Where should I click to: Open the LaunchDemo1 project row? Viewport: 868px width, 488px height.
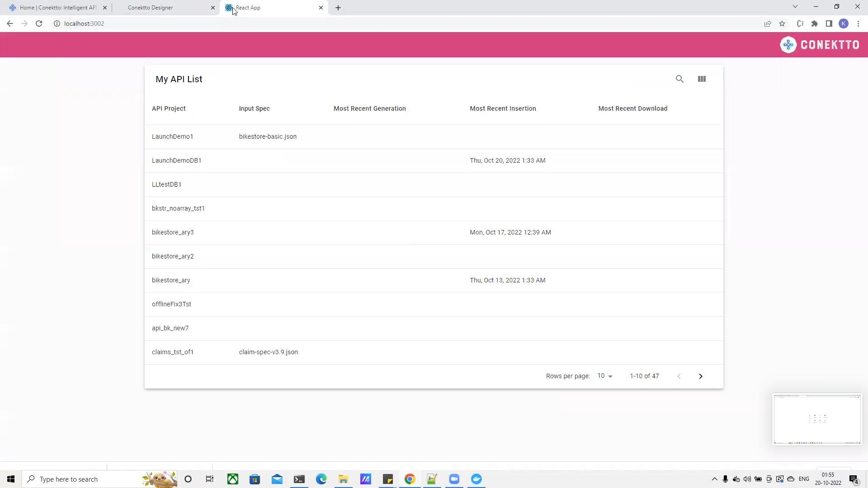tap(172, 136)
